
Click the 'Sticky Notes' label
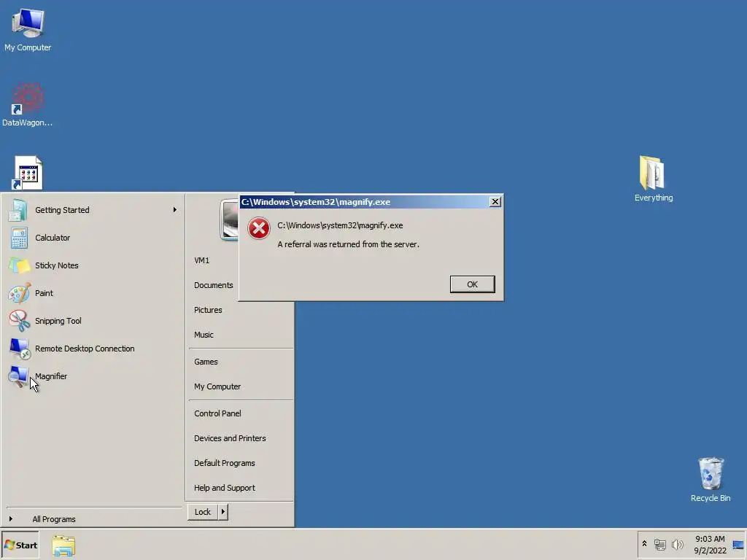[x=57, y=265]
